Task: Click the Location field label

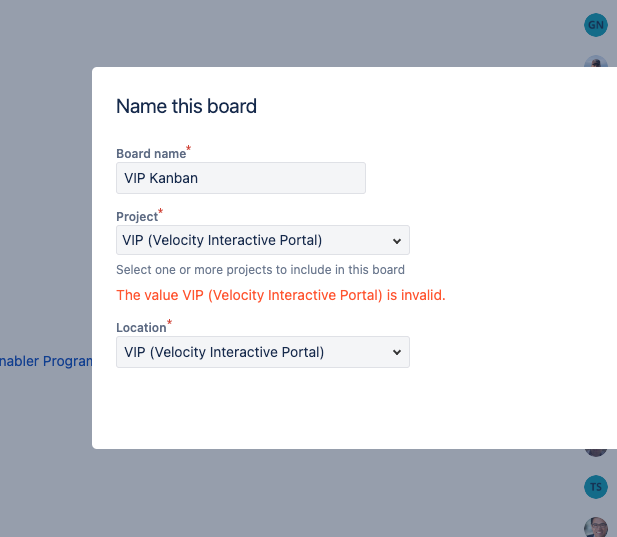Action: coord(141,328)
